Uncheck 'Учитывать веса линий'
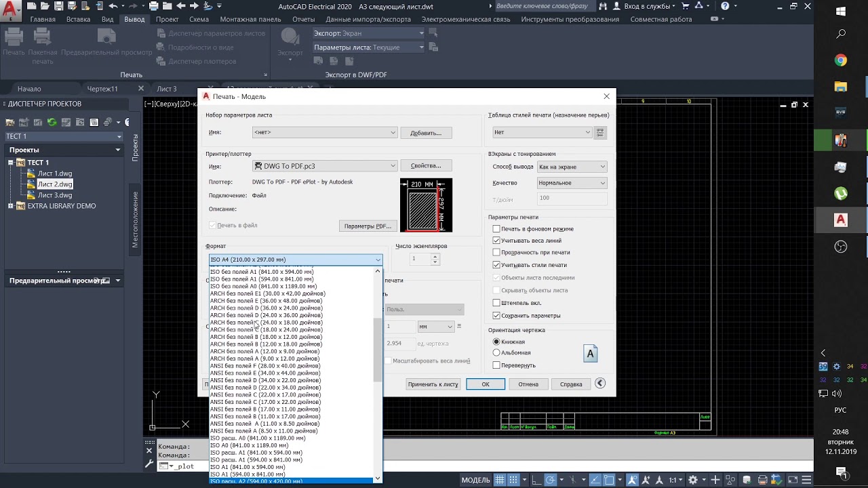Viewport: 868px width, 488px height. click(x=496, y=241)
